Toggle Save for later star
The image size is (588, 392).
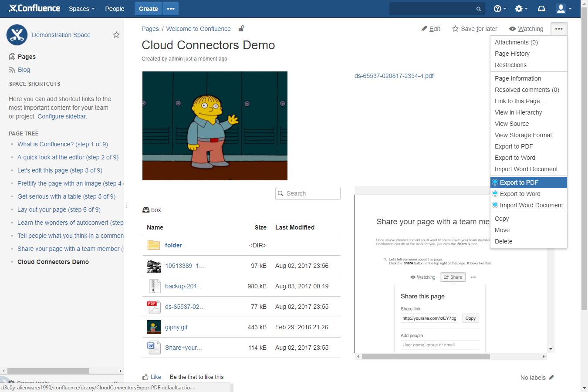tap(474, 29)
